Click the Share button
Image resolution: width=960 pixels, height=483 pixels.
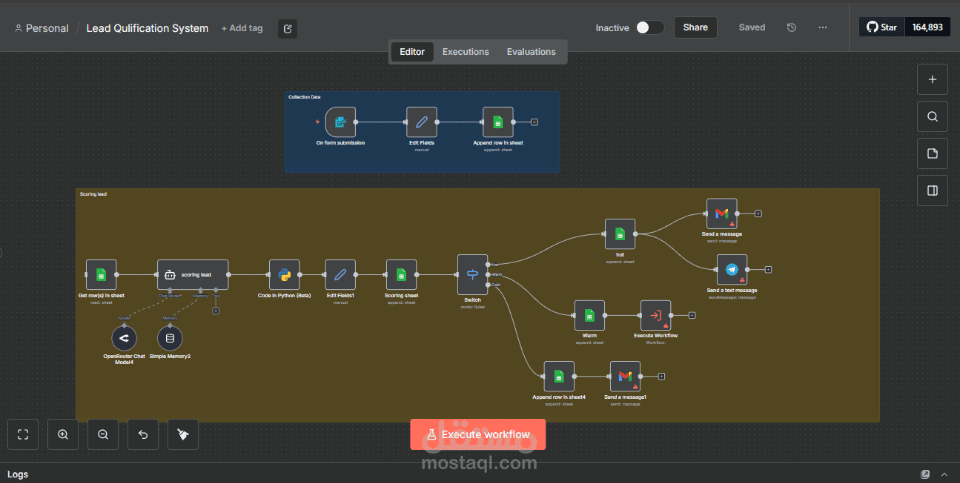[696, 28]
